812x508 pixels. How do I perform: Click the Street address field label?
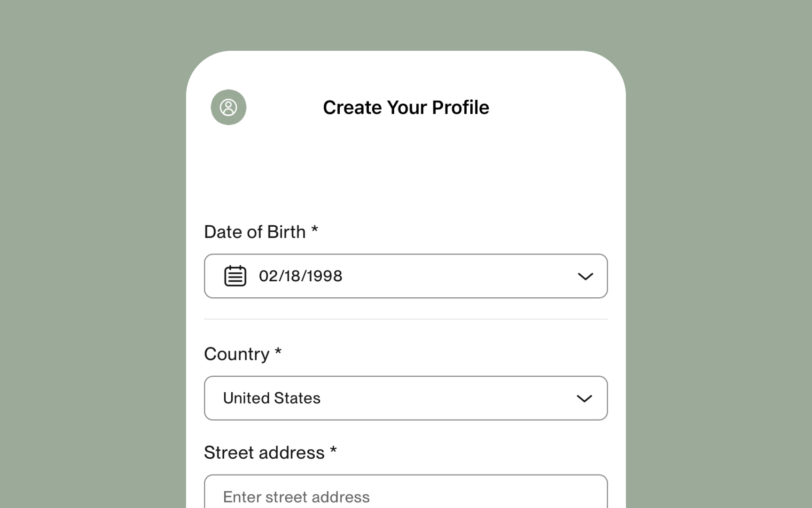(x=270, y=452)
